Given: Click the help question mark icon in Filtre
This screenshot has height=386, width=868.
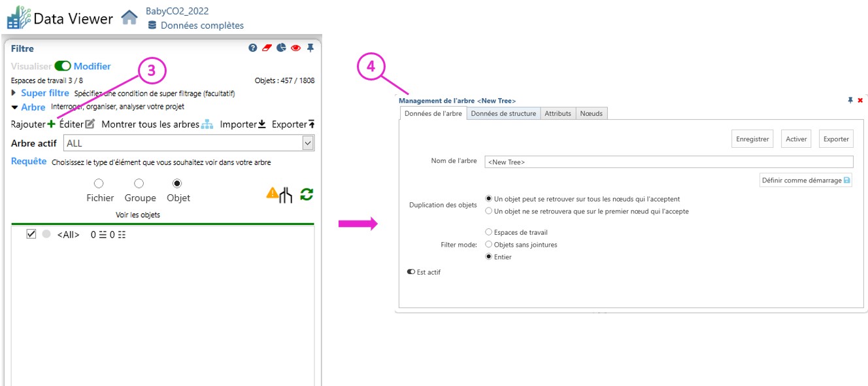Looking at the screenshot, I should (x=253, y=48).
